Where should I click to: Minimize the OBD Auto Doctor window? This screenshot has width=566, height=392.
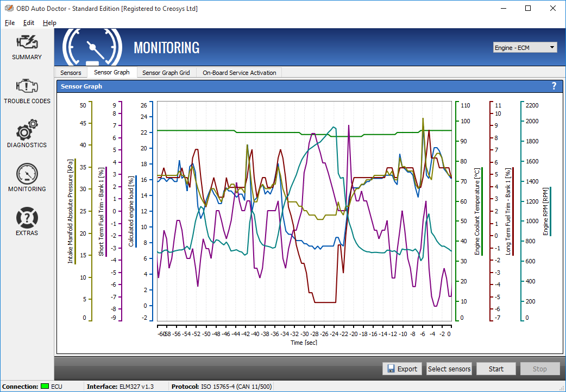[503, 8]
